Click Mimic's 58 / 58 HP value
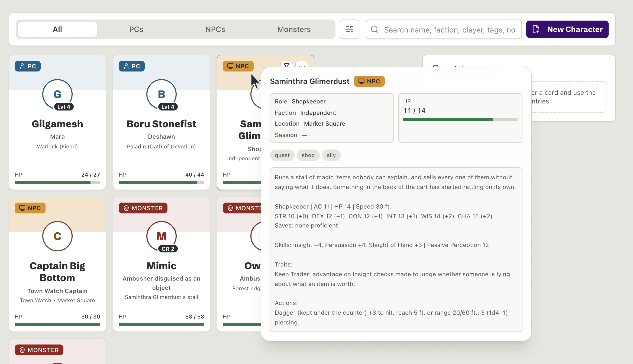The width and height of the screenshot is (633, 364). 195,317
